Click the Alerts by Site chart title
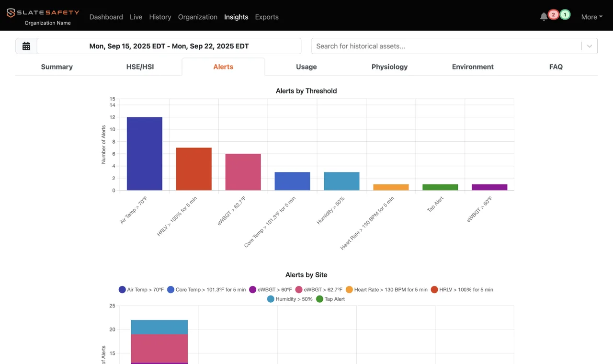The image size is (613, 364). [306, 275]
